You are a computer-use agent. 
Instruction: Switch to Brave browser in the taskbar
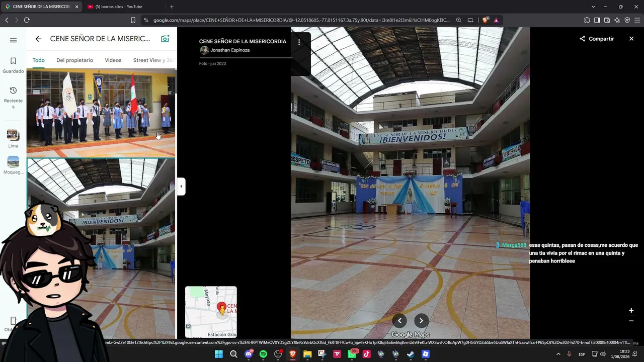(x=293, y=354)
